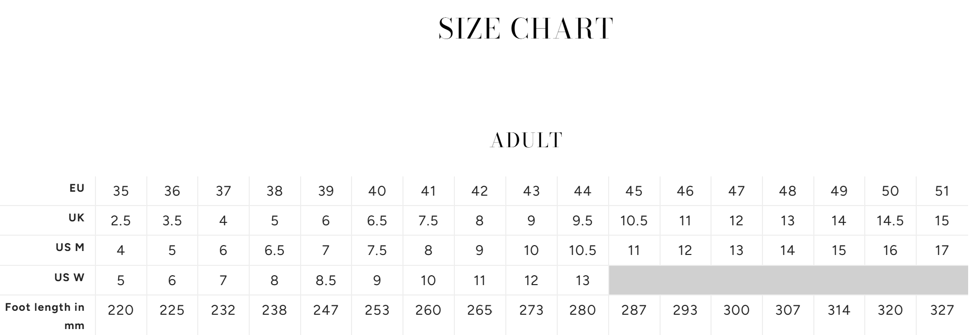Image resolution: width=980 pixels, height=335 pixels.
Task: Click the SIZE CHART heading
Action: [x=526, y=29]
